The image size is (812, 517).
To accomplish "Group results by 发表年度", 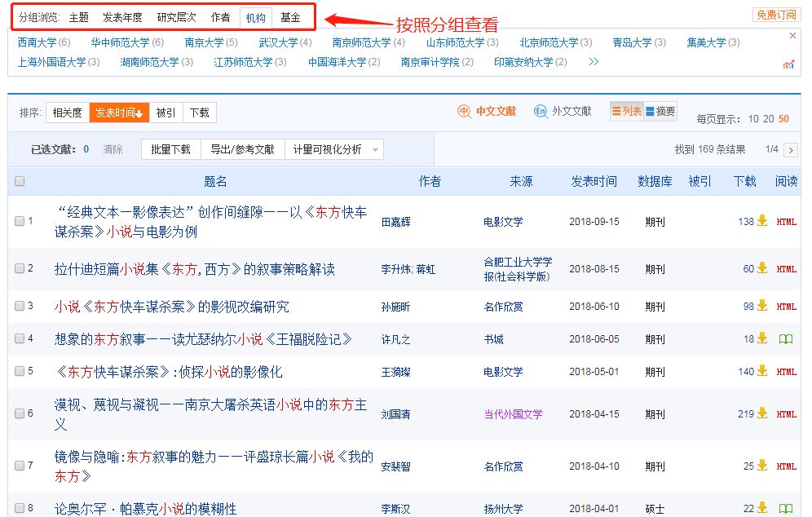I will click(122, 18).
